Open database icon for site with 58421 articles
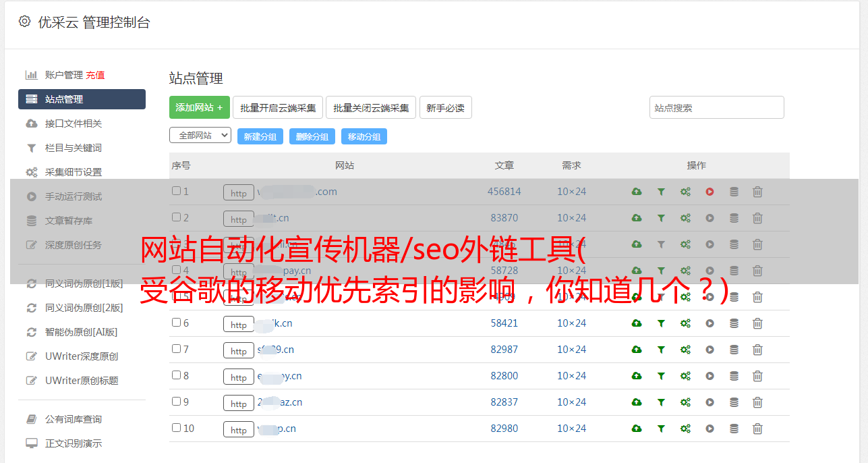Viewport: 868px width, 463px height. click(734, 323)
